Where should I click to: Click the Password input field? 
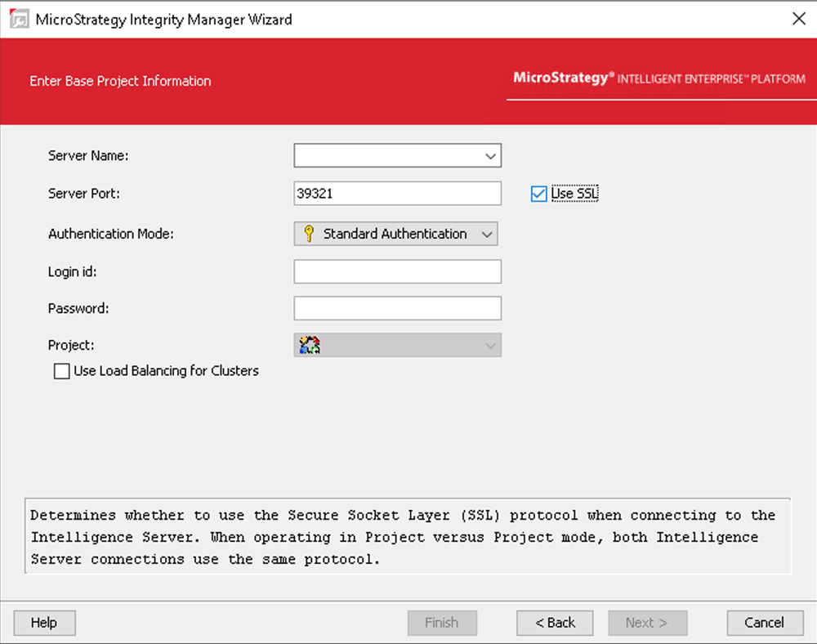(397, 308)
